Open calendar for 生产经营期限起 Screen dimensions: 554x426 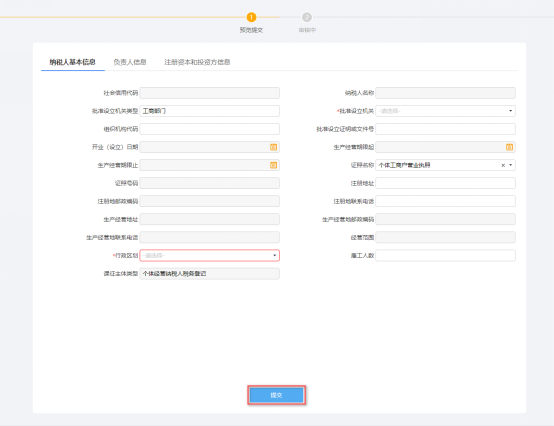click(x=509, y=147)
